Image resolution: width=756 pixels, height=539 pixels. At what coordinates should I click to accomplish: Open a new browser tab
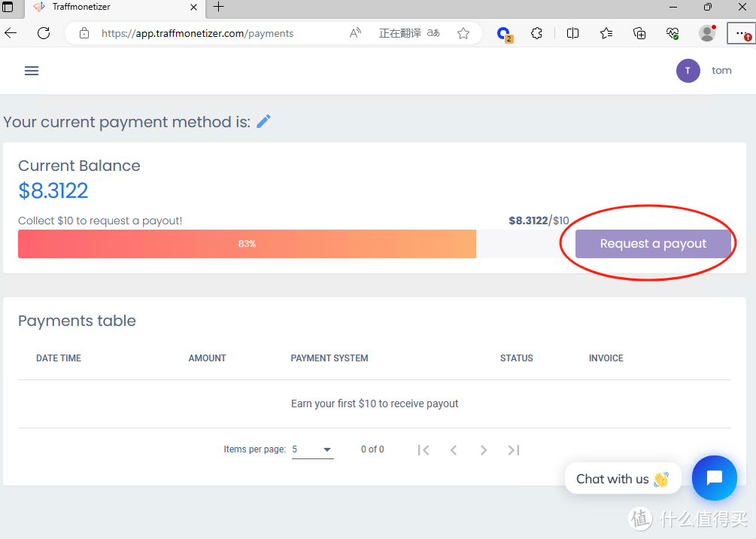tap(218, 8)
